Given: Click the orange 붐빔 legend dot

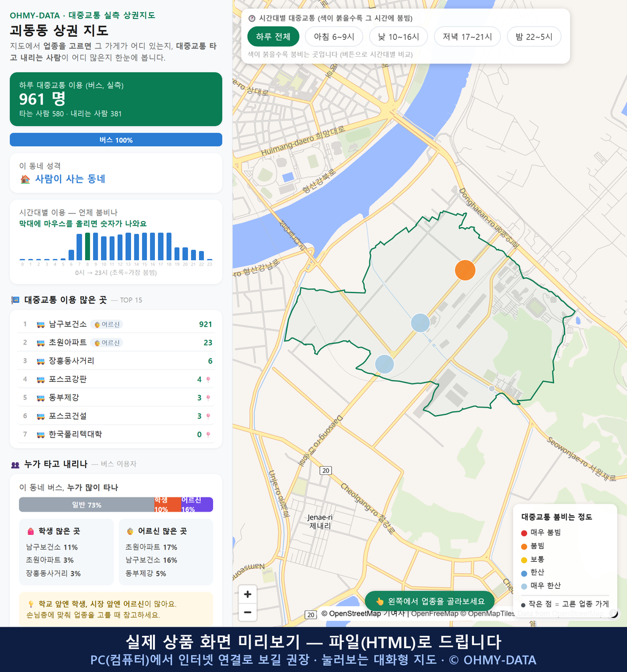Looking at the screenshot, I should pos(524,547).
